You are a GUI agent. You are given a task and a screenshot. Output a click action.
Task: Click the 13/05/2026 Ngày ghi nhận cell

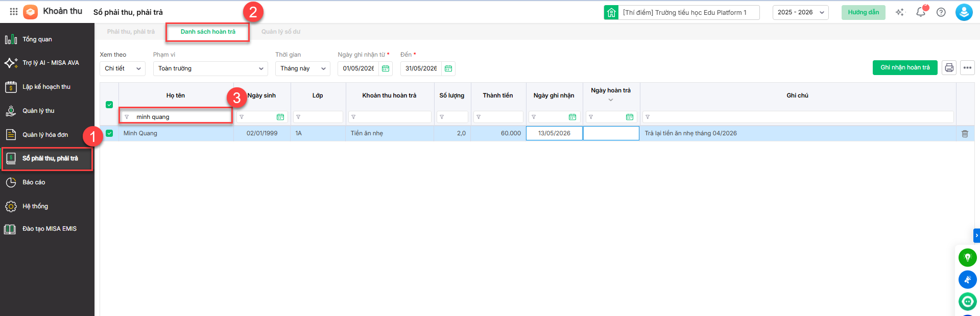coord(554,133)
